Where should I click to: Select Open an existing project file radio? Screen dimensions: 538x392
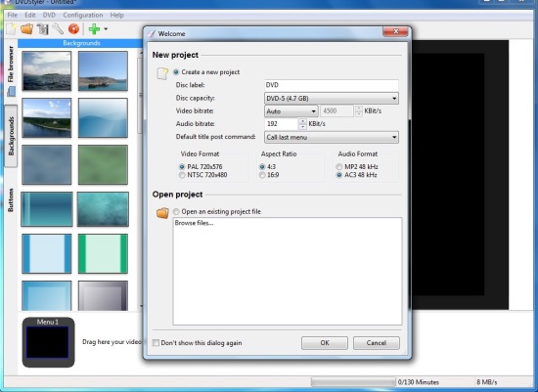click(176, 211)
